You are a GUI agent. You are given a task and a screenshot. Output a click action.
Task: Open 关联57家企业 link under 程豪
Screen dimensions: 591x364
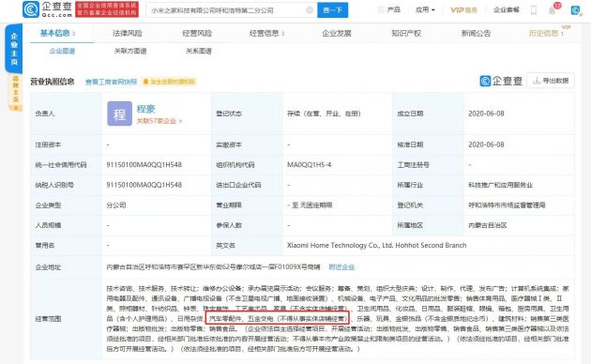[159, 121]
